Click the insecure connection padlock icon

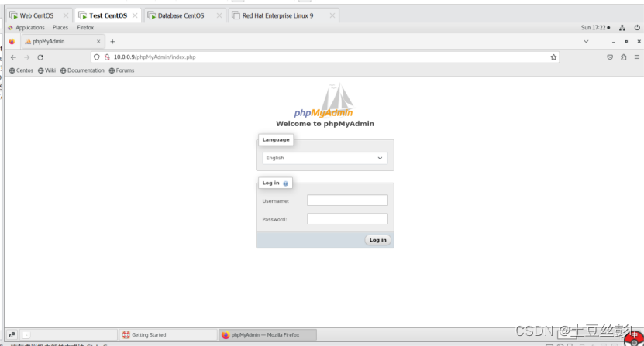click(107, 57)
